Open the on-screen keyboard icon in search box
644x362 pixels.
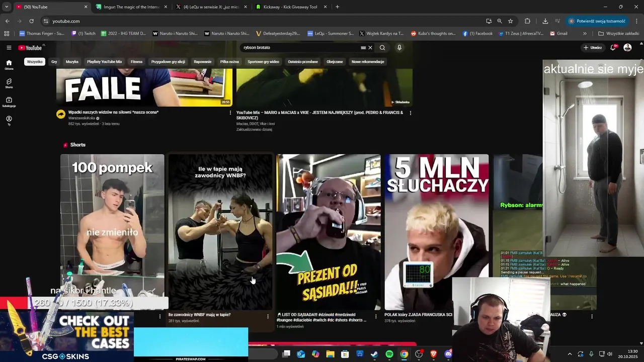pyautogui.click(x=363, y=48)
